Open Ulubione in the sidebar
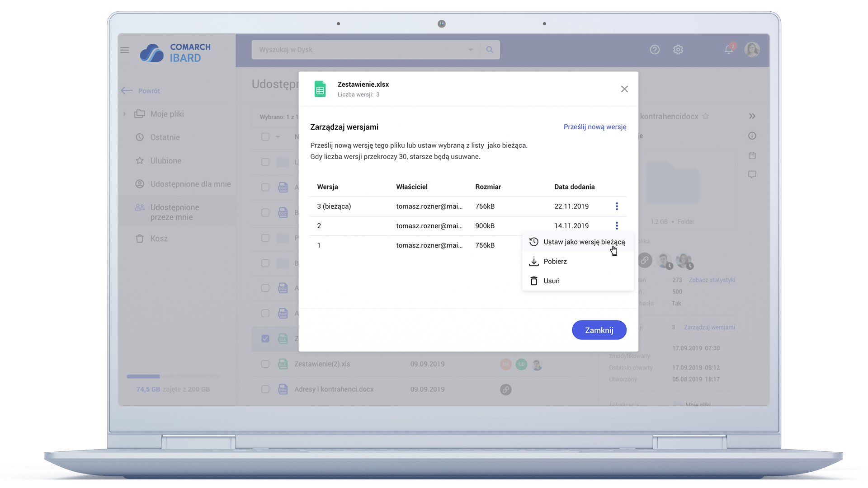 pos(177,161)
